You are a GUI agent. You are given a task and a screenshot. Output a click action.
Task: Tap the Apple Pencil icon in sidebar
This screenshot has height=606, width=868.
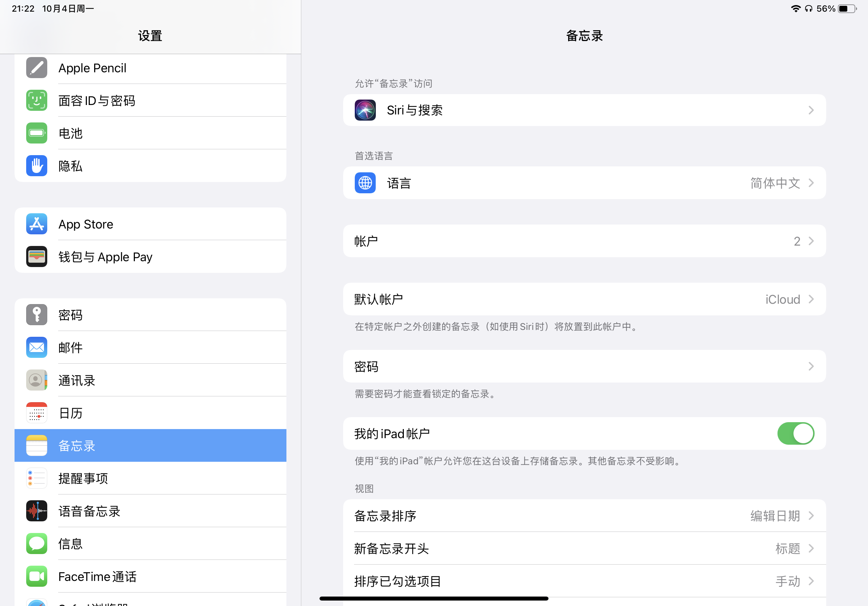pyautogui.click(x=37, y=68)
